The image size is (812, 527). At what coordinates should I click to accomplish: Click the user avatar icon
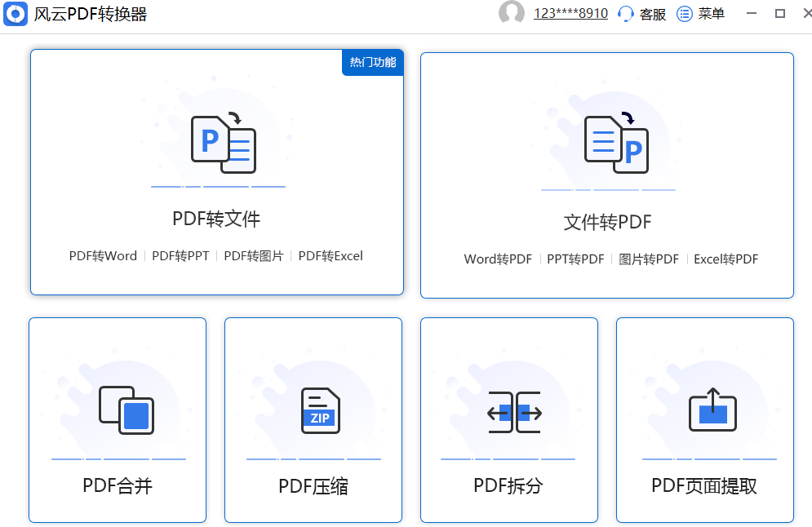tap(511, 12)
